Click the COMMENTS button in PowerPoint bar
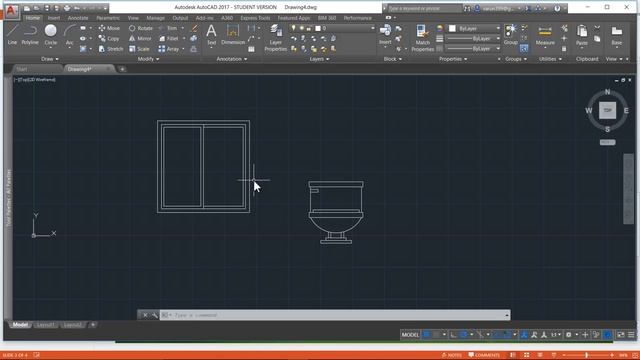The height and width of the screenshot is (360, 640). pyautogui.click(x=484, y=356)
